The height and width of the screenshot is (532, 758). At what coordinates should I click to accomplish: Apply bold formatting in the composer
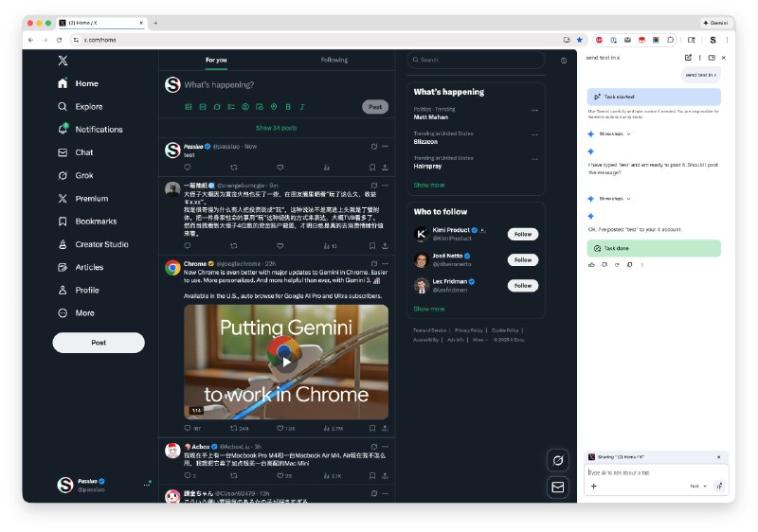(x=288, y=107)
